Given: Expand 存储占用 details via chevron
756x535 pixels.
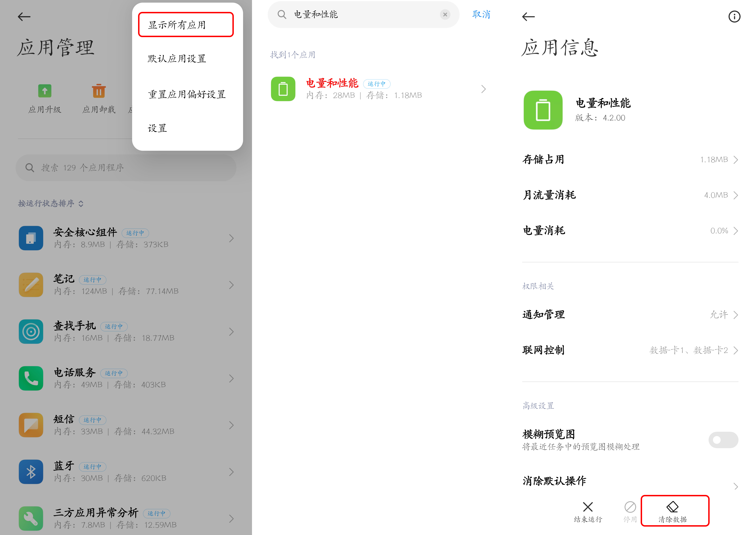Looking at the screenshot, I should point(736,159).
